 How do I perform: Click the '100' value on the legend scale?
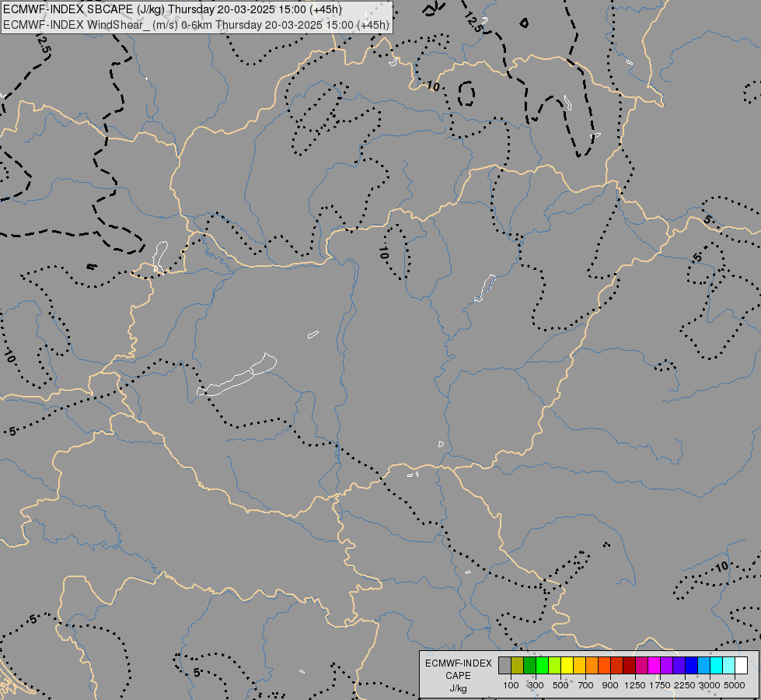(511, 685)
